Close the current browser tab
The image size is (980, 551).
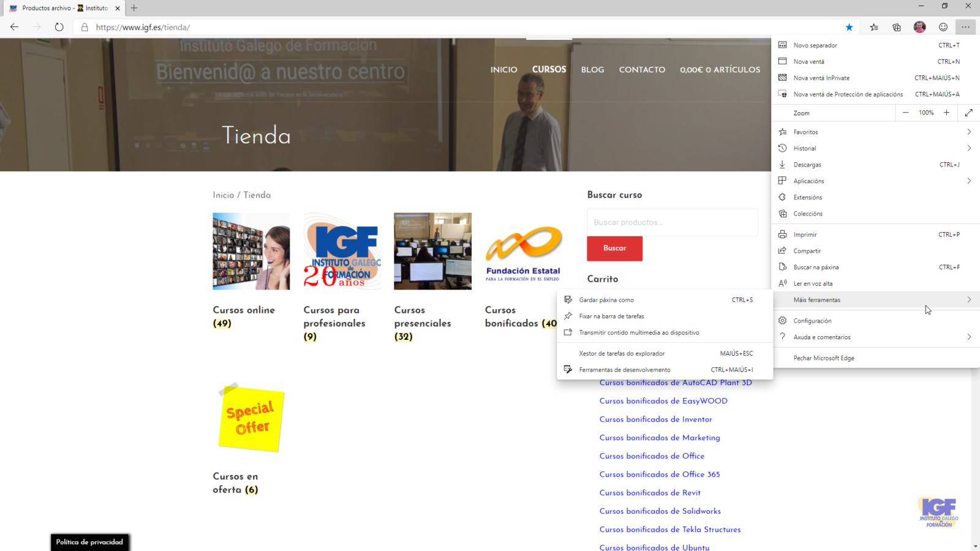(x=118, y=8)
